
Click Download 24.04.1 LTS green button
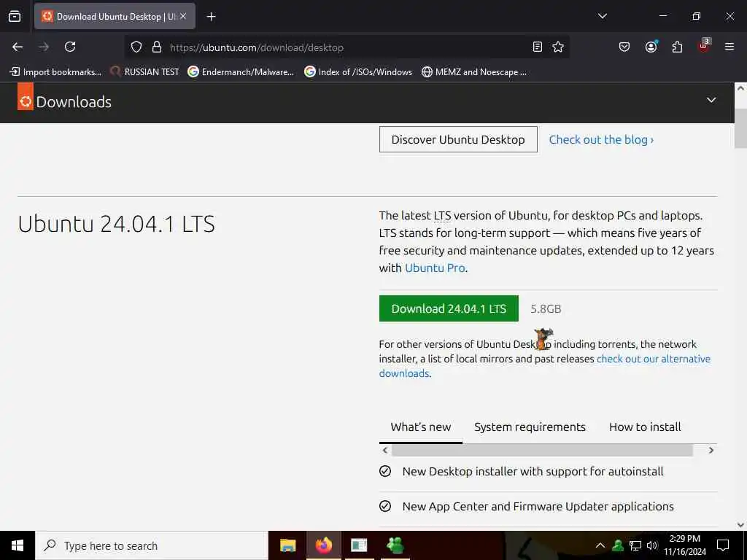(x=449, y=308)
